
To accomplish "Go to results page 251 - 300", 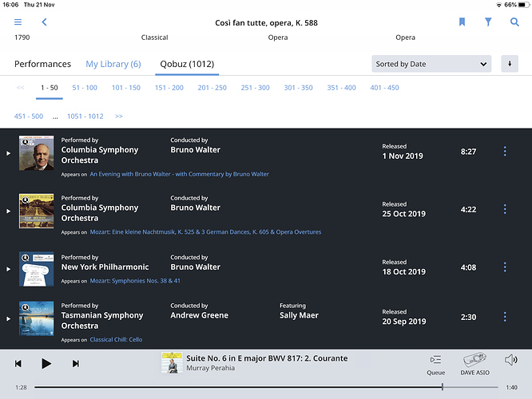I will (x=255, y=88).
